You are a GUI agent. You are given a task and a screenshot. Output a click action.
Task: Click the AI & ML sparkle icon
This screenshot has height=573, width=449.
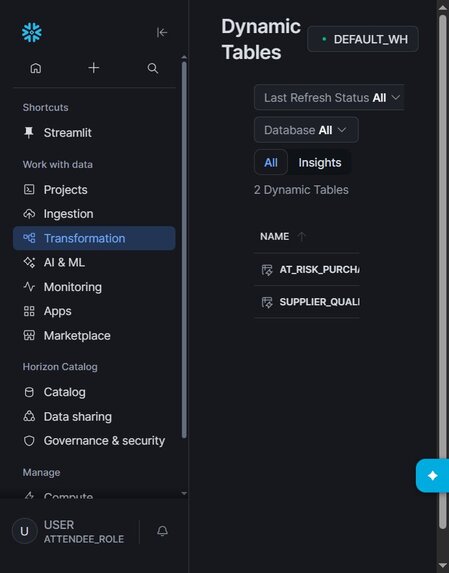tap(29, 262)
